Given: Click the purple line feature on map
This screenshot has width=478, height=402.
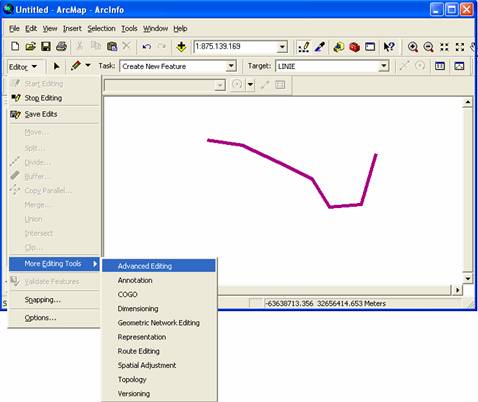Looking at the screenshot, I should [x=277, y=162].
